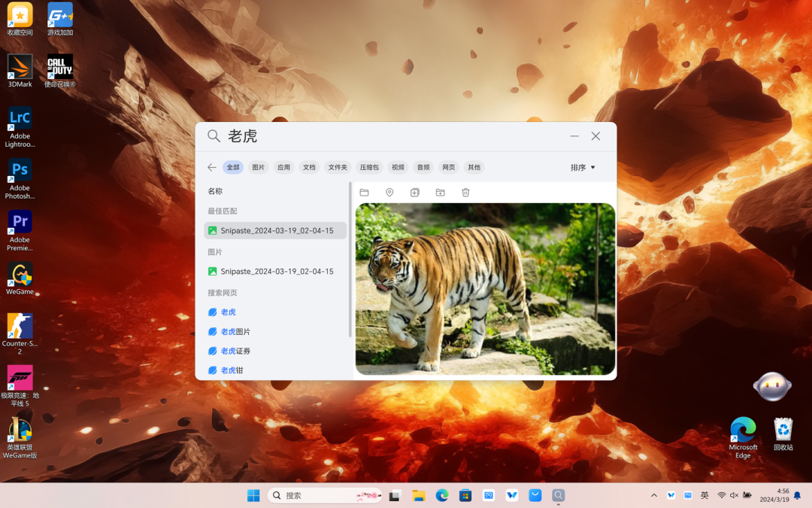Switch to the 文档 filter tab
The width and height of the screenshot is (812, 508).
[x=309, y=167]
